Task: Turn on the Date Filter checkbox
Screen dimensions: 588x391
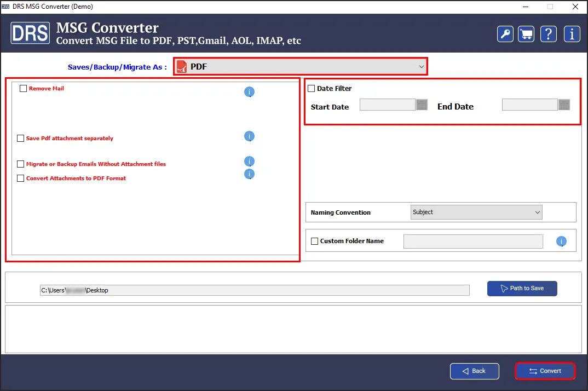Action: [x=312, y=89]
